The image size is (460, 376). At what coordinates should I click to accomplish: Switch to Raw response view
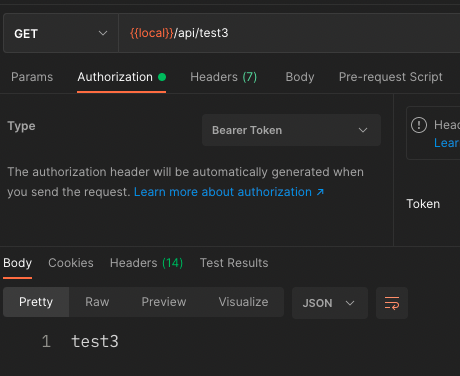(97, 302)
